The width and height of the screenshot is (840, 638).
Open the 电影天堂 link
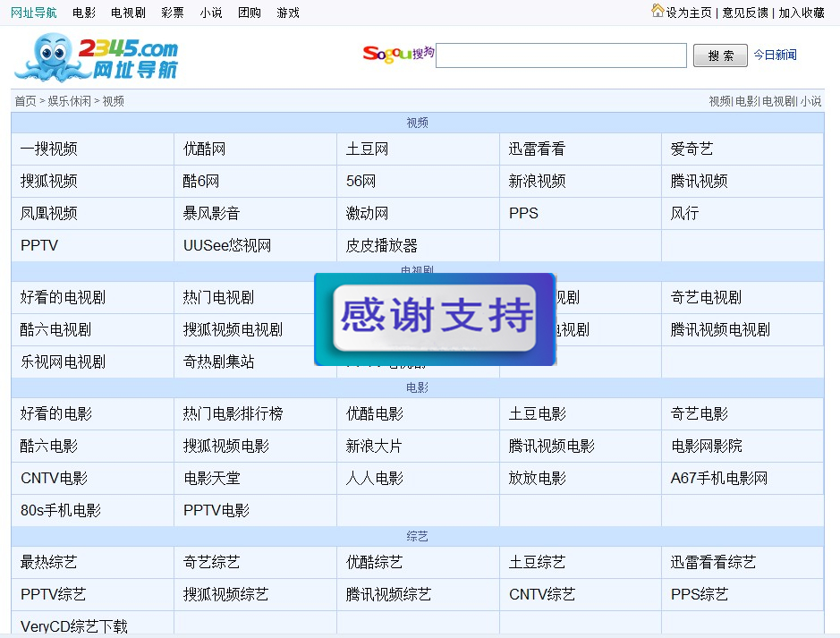pyautogui.click(x=212, y=478)
